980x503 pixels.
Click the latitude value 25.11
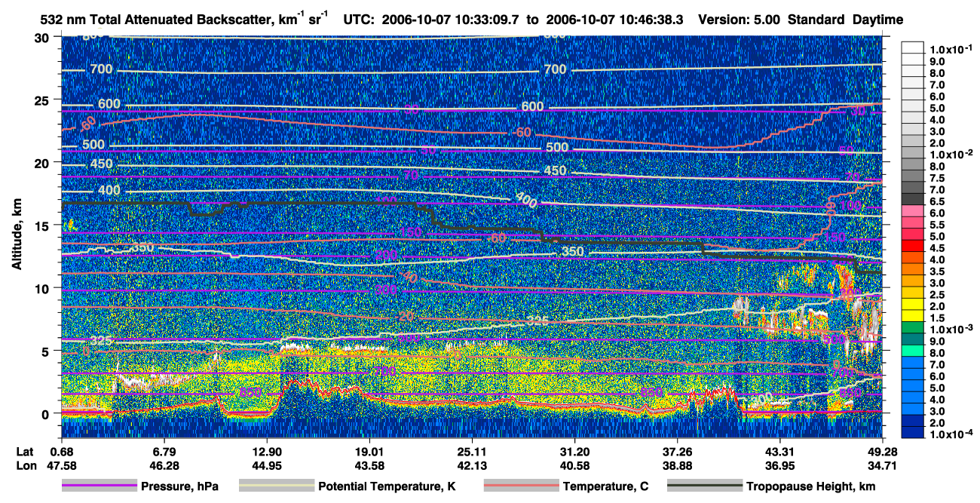coord(472,452)
